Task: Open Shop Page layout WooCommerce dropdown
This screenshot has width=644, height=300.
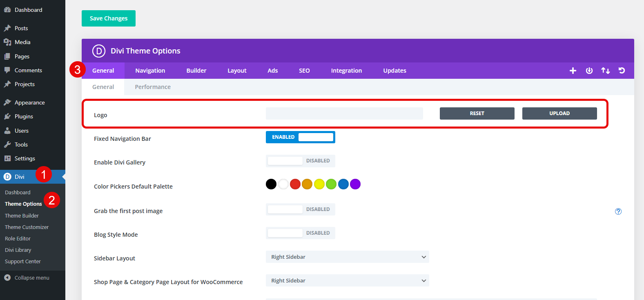Action: point(348,280)
